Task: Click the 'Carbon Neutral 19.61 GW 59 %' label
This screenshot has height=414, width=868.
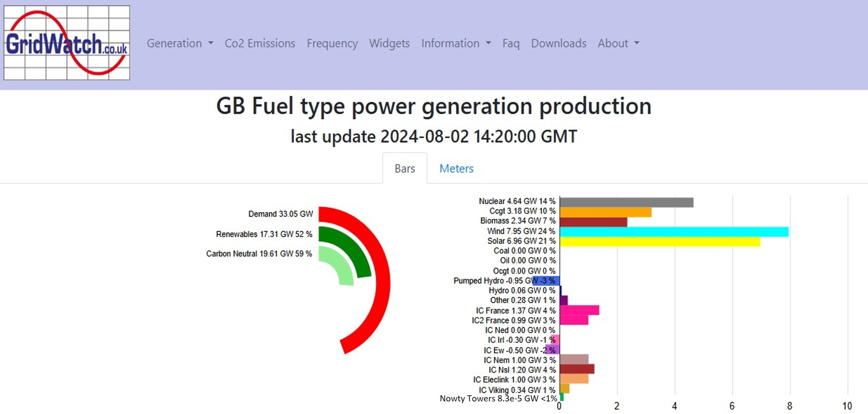Action: click(259, 254)
